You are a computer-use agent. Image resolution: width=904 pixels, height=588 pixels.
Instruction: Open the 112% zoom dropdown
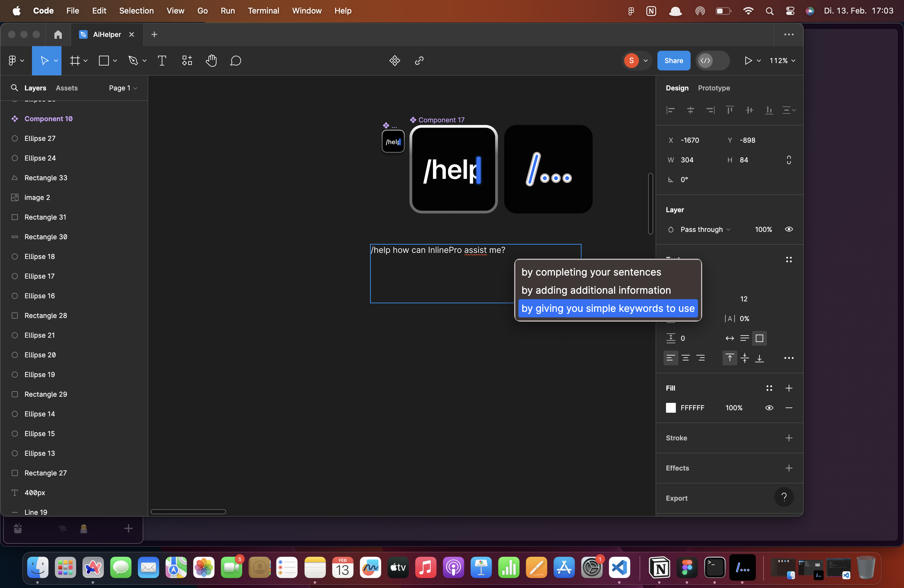coord(782,60)
